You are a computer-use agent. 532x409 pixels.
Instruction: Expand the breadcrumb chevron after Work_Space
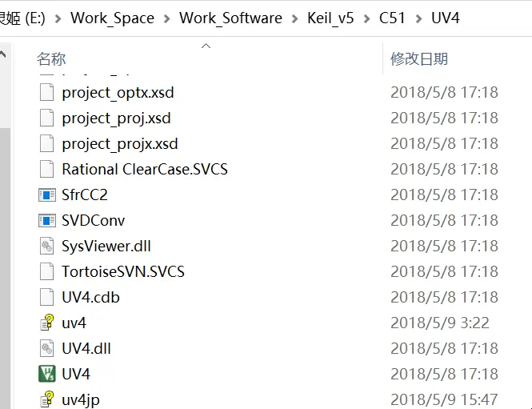(166, 18)
